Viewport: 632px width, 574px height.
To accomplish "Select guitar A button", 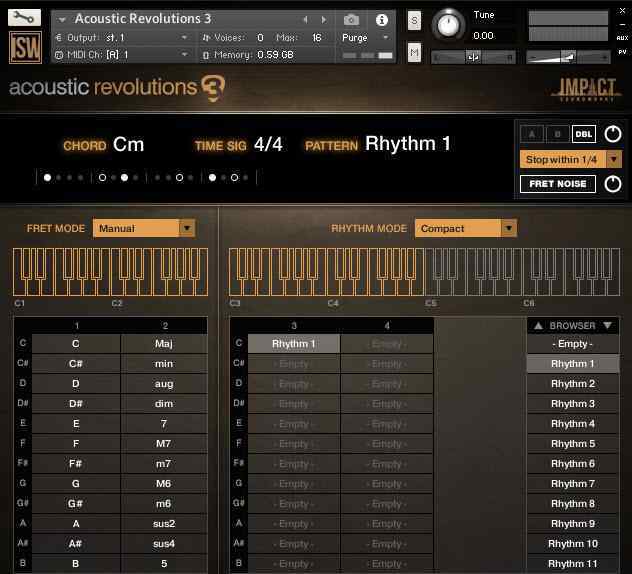I will (532, 134).
